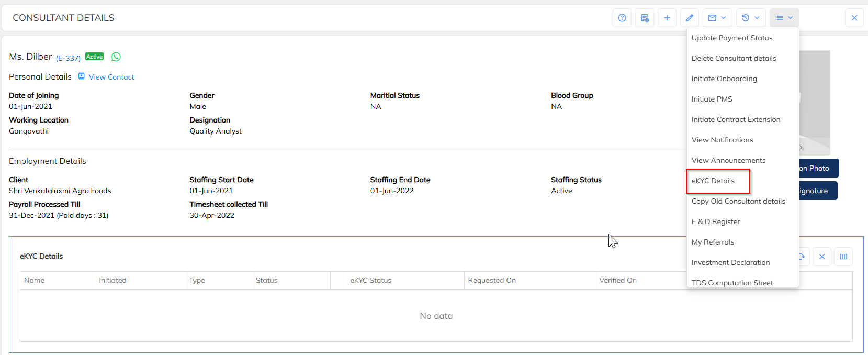
Task: Click the plus add icon
Action: point(667,18)
